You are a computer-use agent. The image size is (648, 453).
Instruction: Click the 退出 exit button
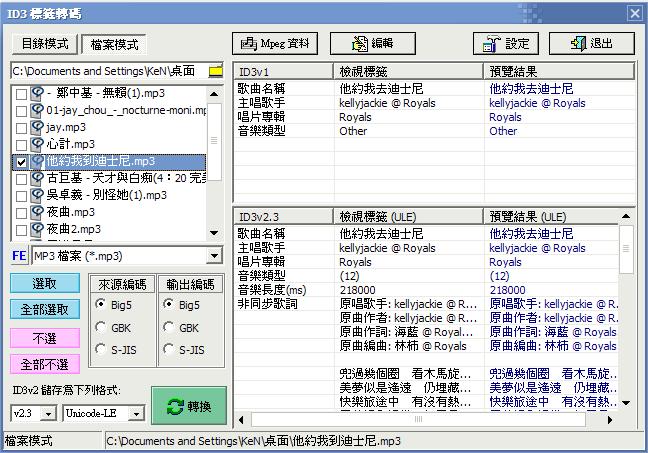coord(591,44)
